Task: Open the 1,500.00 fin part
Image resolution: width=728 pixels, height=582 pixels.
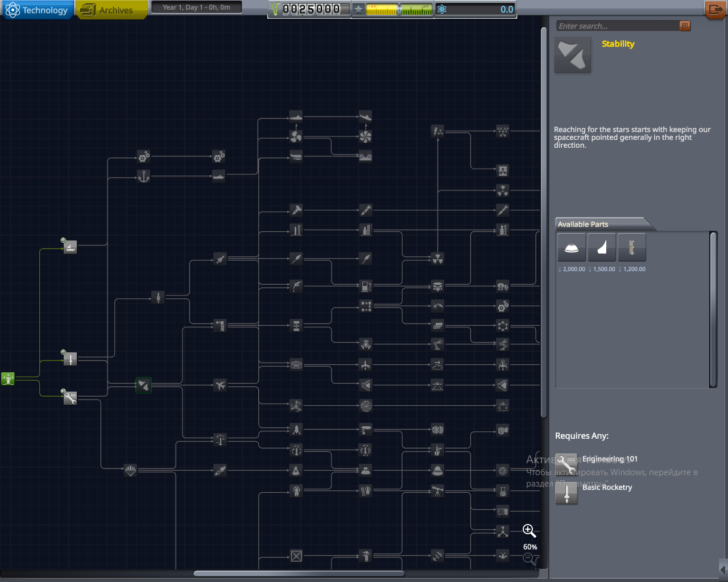Action: point(602,247)
